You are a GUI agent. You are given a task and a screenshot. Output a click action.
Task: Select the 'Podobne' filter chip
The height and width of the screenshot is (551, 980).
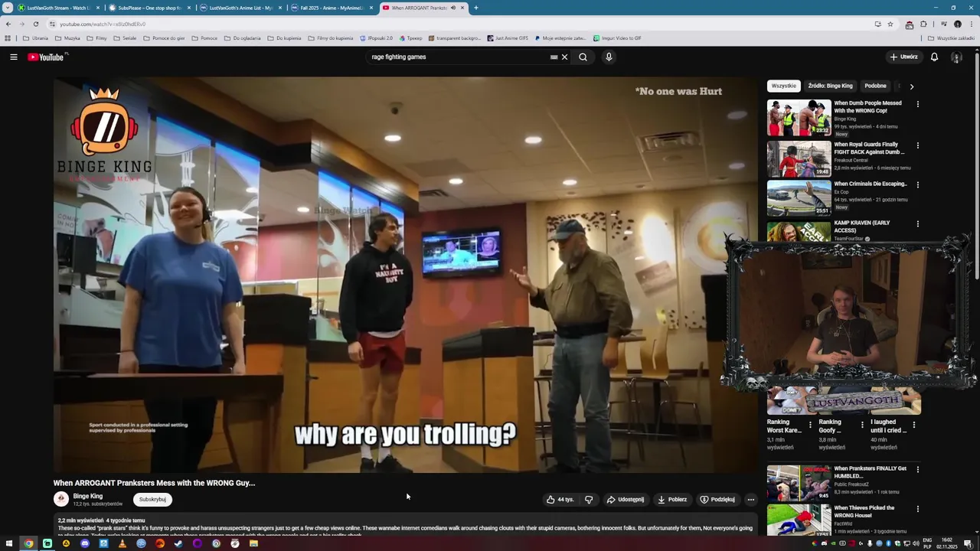pyautogui.click(x=875, y=86)
